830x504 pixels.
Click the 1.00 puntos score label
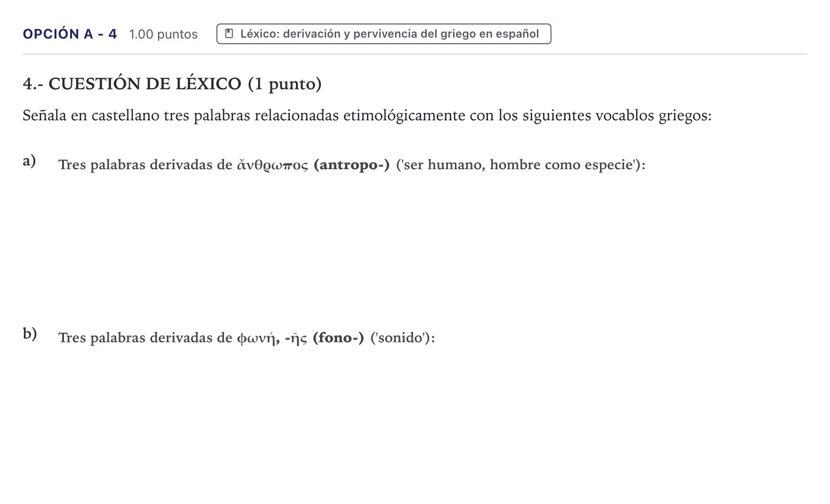tap(163, 34)
